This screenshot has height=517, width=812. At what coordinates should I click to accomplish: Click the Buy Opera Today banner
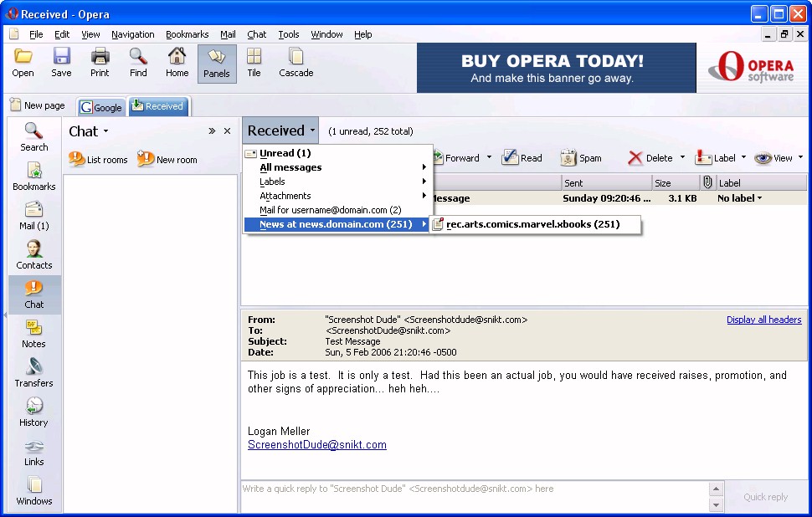point(556,68)
